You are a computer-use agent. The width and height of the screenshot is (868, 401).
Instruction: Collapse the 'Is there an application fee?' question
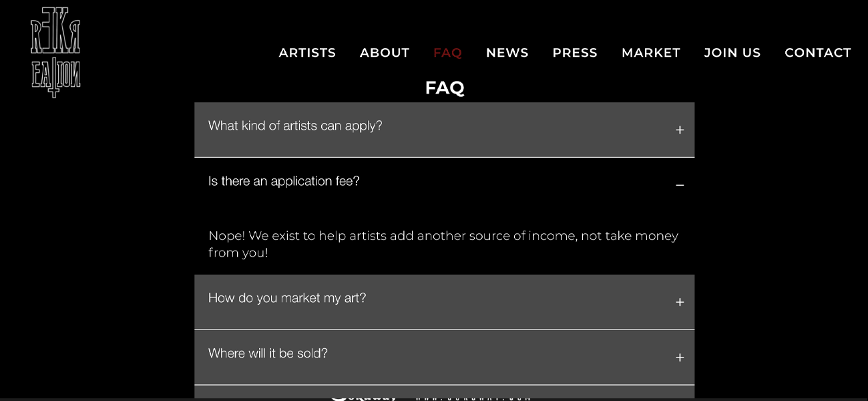pos(284,181)
